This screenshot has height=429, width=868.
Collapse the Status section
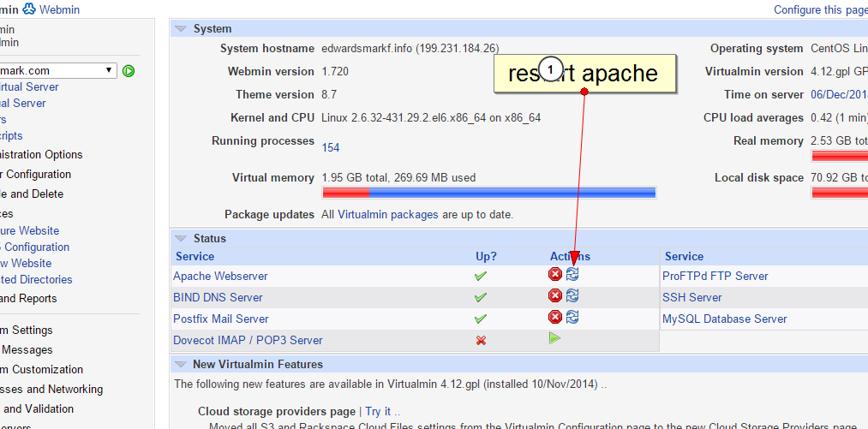point(181,239)
